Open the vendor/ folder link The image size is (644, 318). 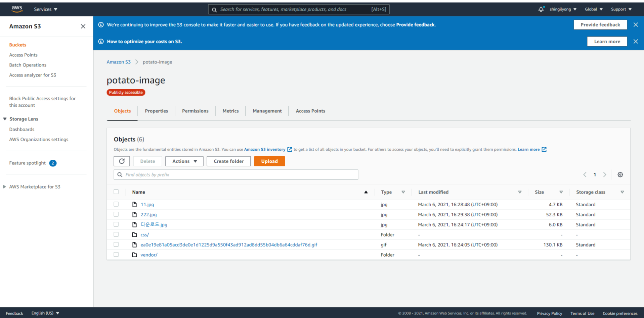coord(149,255)
